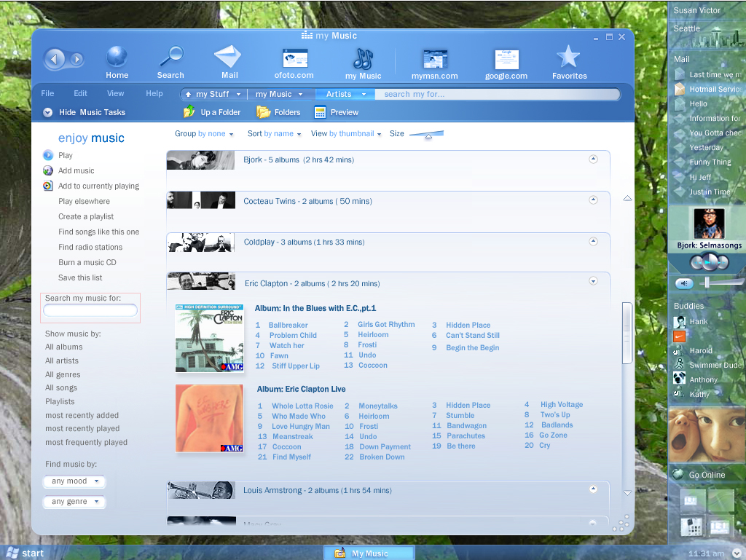
Task: Play track Whole Lotta Rosie
Action: tap(302, 406)
